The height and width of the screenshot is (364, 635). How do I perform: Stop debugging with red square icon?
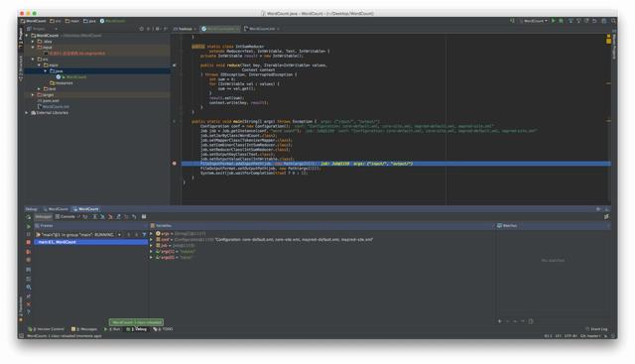point(29,242)
